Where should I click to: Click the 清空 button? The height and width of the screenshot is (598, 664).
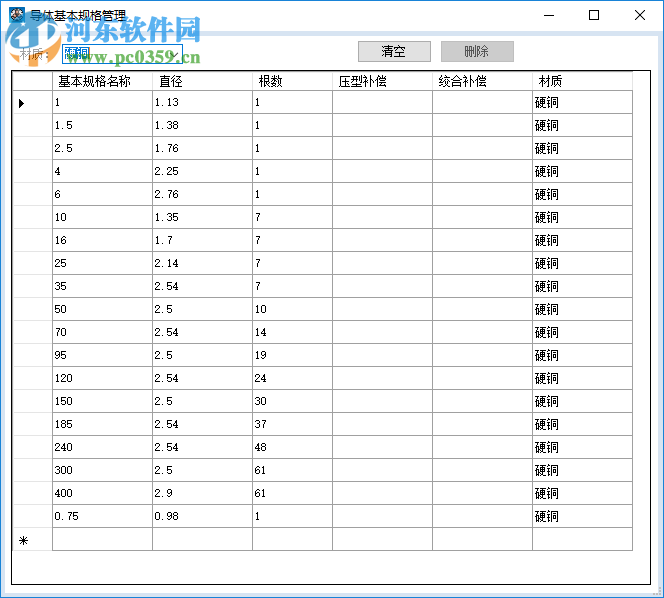(394, 51)
